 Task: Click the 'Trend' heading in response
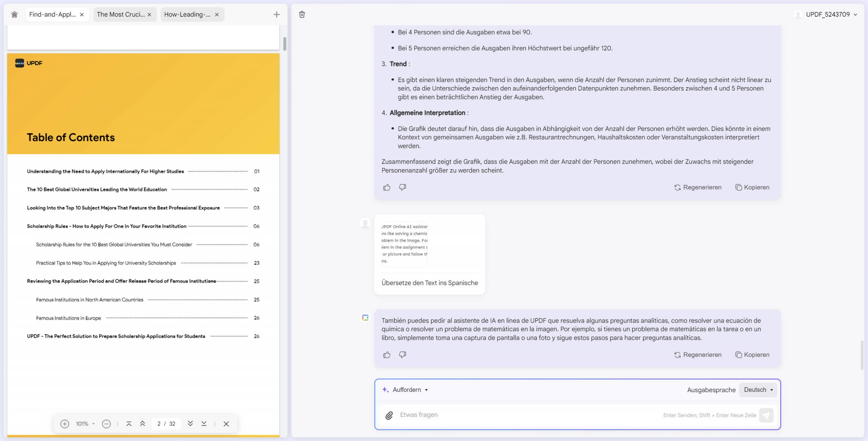(398, 64)
